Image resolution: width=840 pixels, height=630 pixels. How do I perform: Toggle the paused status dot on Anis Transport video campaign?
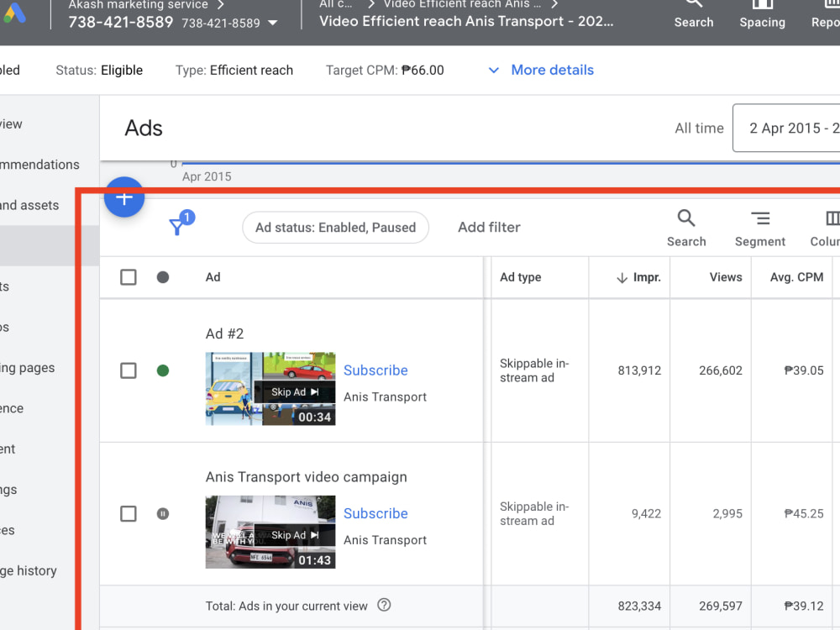tap(163, 513)
